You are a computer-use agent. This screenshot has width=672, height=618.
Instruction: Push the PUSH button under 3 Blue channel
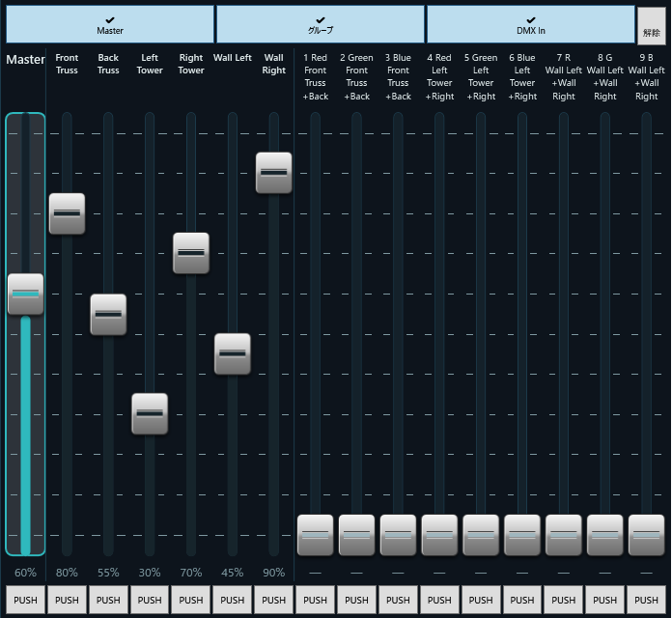coord(398,600)
